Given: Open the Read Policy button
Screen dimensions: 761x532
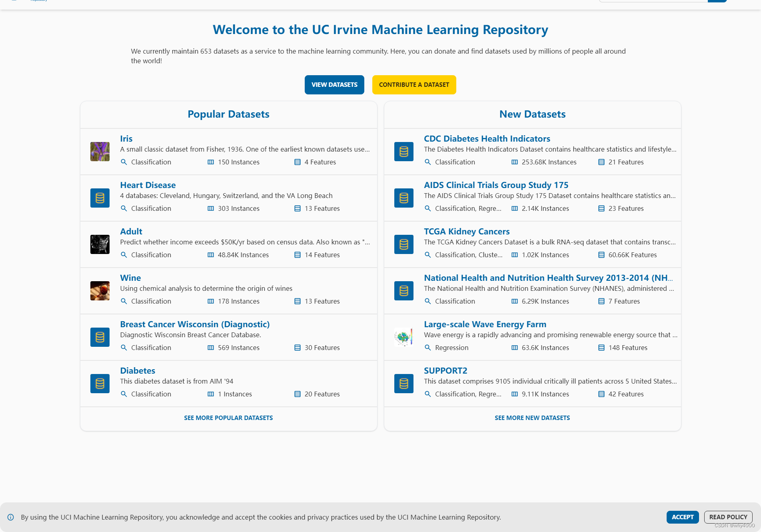Looking at the screenshot, I should pyautogui.click(x=728, y=517).
